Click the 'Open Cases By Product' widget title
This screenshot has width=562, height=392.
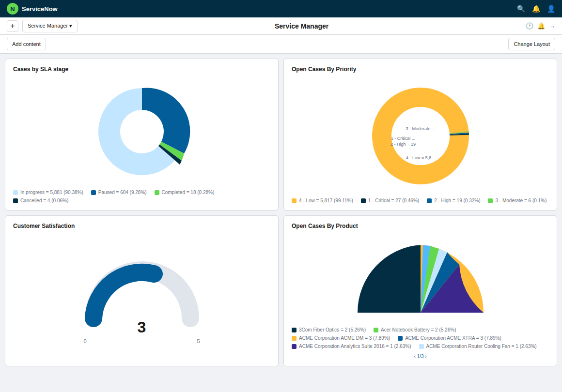(325, 226)
